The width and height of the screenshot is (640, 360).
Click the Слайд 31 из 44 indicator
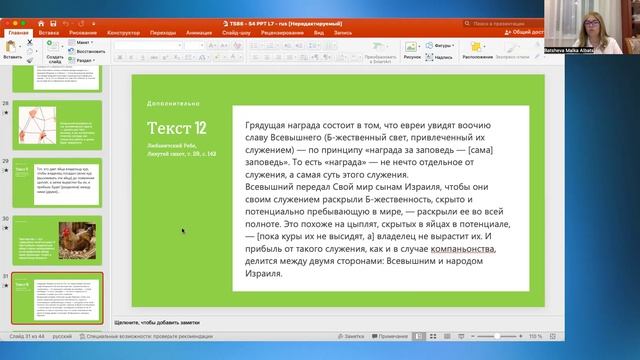[x=27, y=336]
